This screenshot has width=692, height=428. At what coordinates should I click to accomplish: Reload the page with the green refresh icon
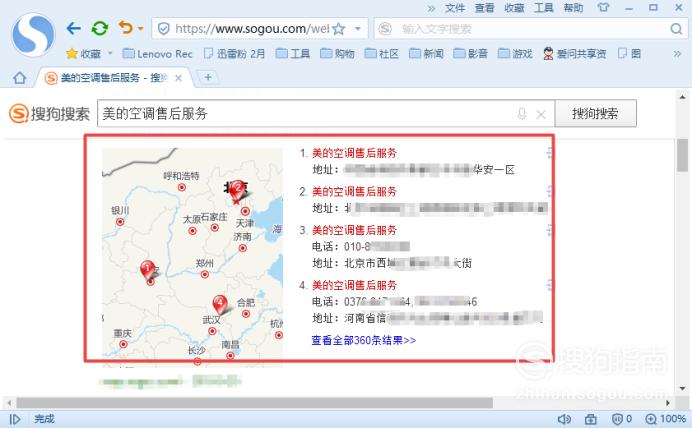pos(100,29)
